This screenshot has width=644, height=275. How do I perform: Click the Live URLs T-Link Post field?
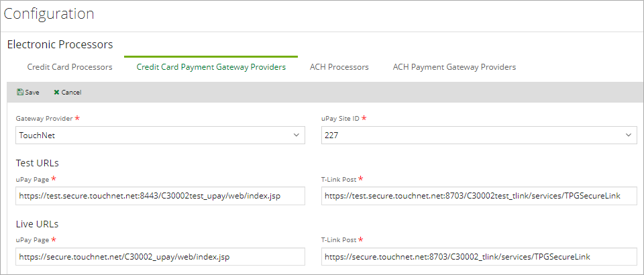point(479,257)
